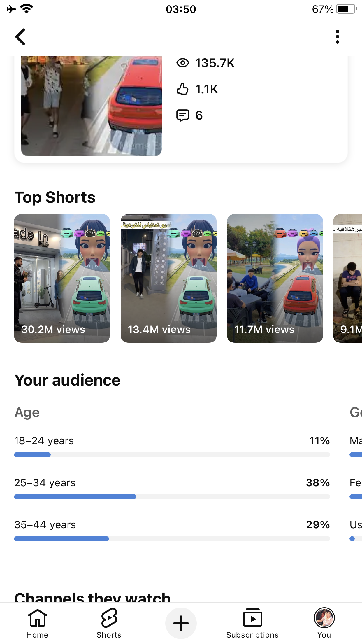Tap the Top Shorts heading
The width and height of the screenshot is (362, 644).
tap(55, 197)
